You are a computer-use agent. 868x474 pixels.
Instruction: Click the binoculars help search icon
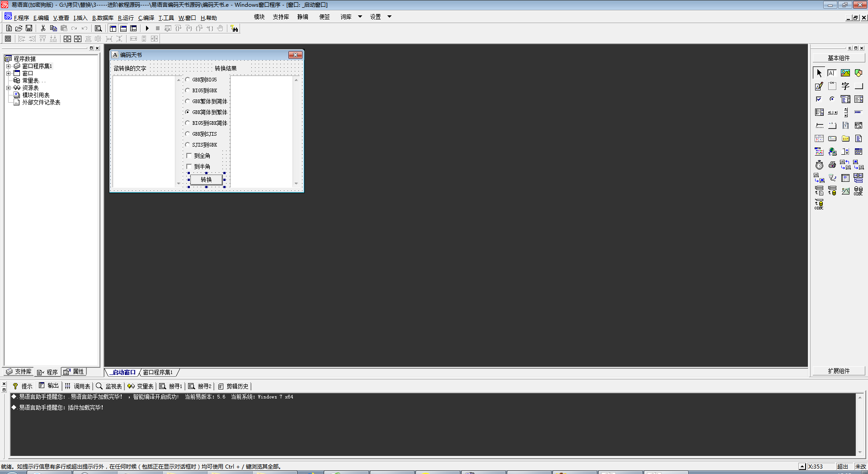[x=234, y=28]
